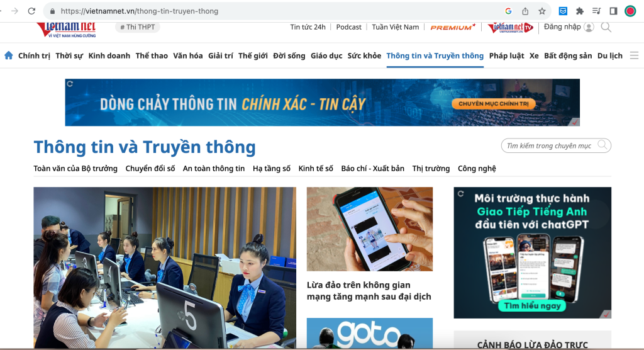Viewport: 644px width, 350px height.
Task: Bookmark this page with star icon
Action: coord(542,11)
